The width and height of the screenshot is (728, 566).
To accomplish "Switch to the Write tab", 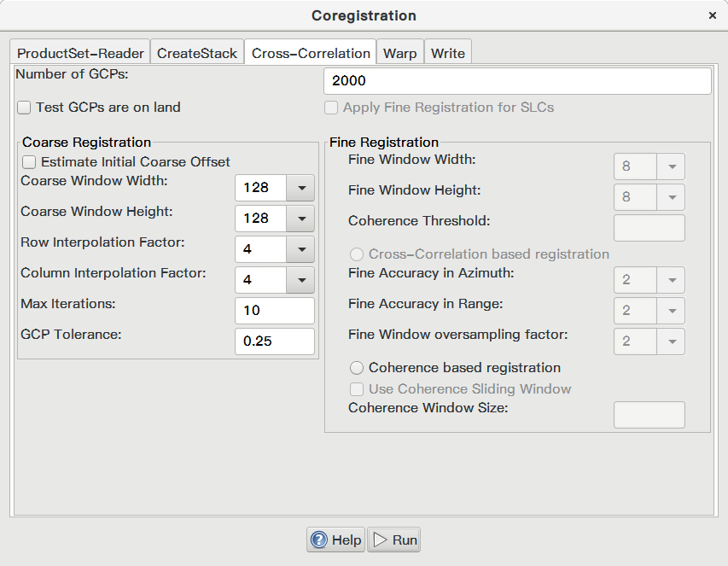I will (x=447, y=53).
